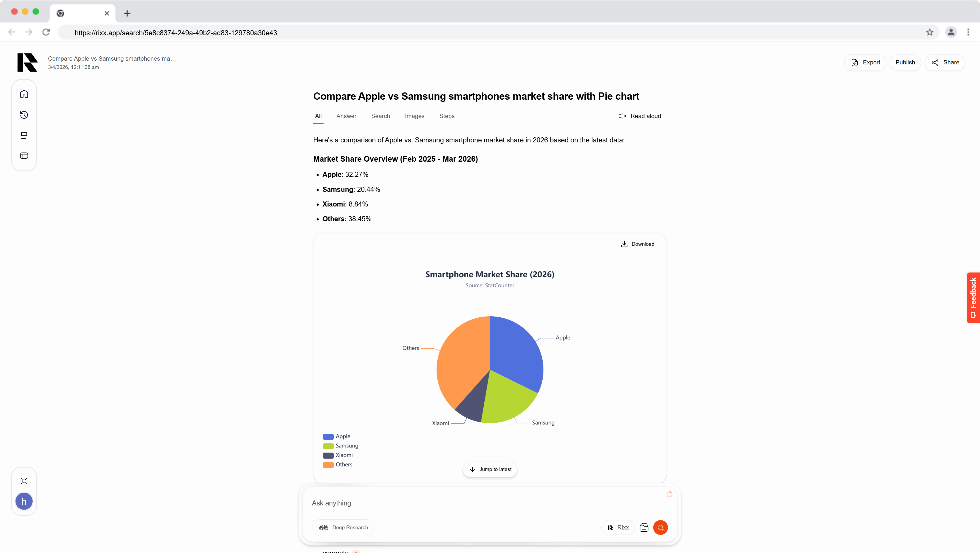
Task: Switch to the Search tab
Action: [x=380, y=116]
